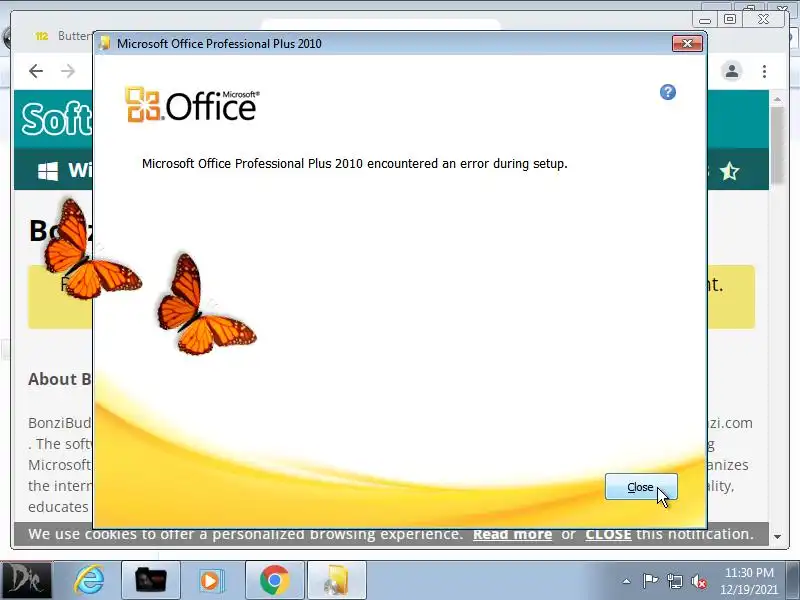Open the Start menu button

26,580
